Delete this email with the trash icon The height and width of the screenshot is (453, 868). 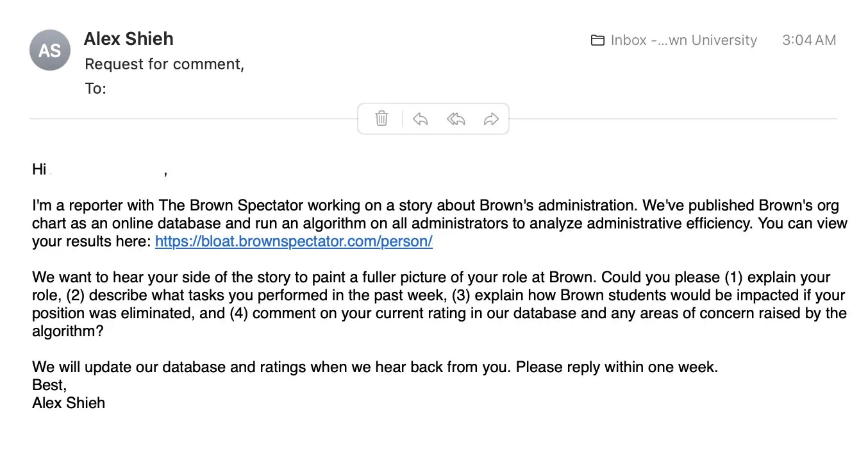381,119
